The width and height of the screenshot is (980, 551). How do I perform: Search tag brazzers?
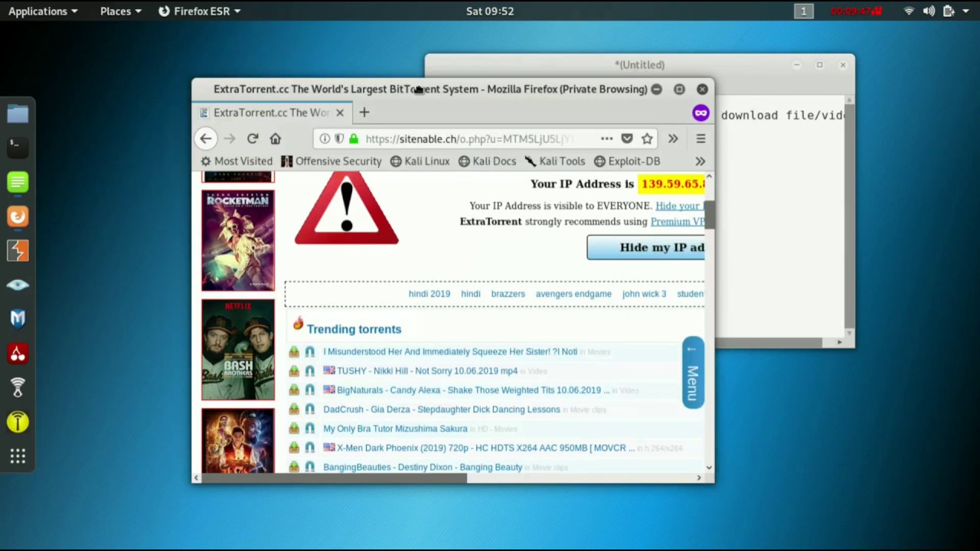[x=508, y=294]
